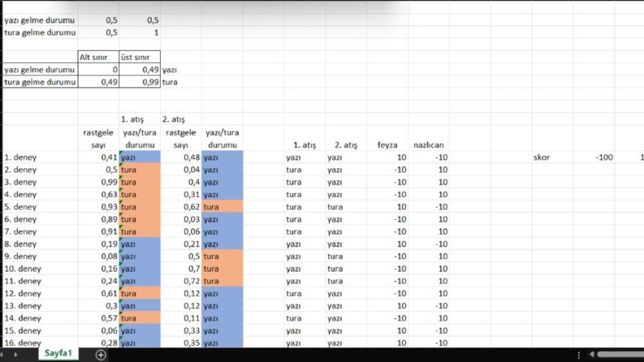Select the orange 'tura' cell beside 0,99 in 3. deney
The image size is (644, 362).
(x=140, y=182)
